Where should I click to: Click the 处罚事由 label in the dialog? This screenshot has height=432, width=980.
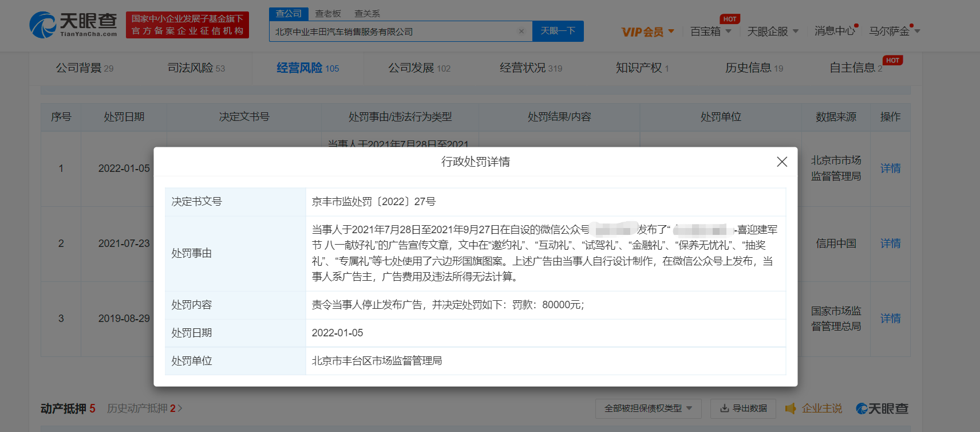(x=192, y=253)
